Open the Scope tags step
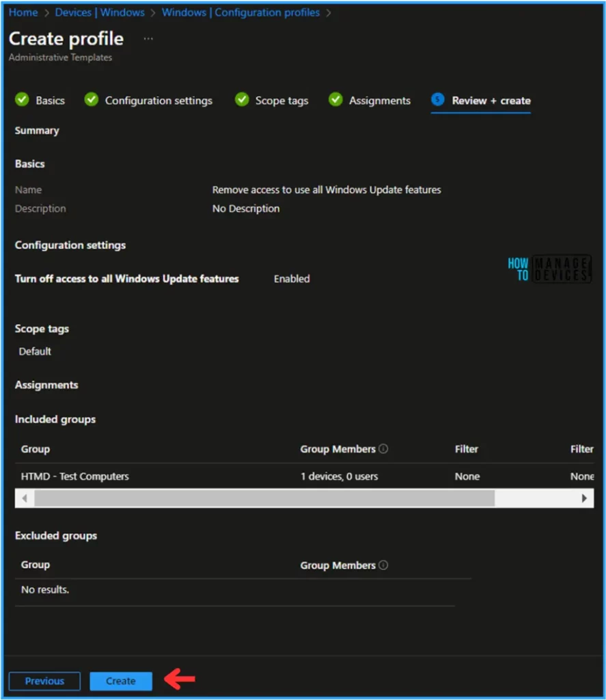 [x=281, y=100]
